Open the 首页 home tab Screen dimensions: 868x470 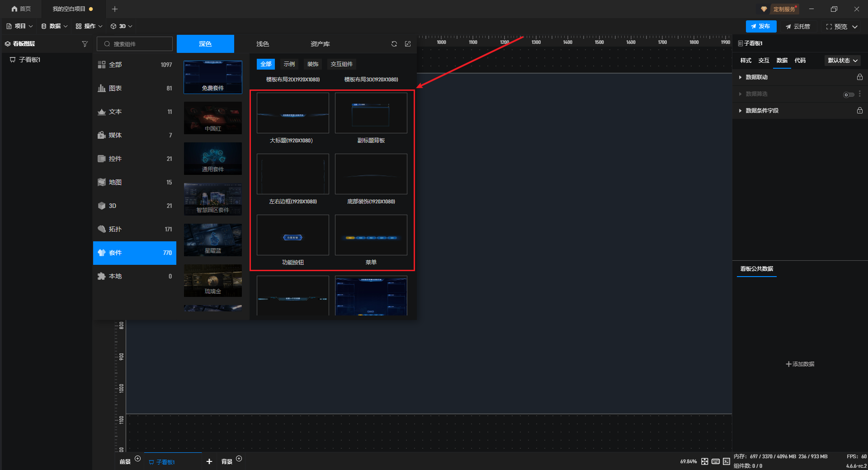click(x=21, y=9)
